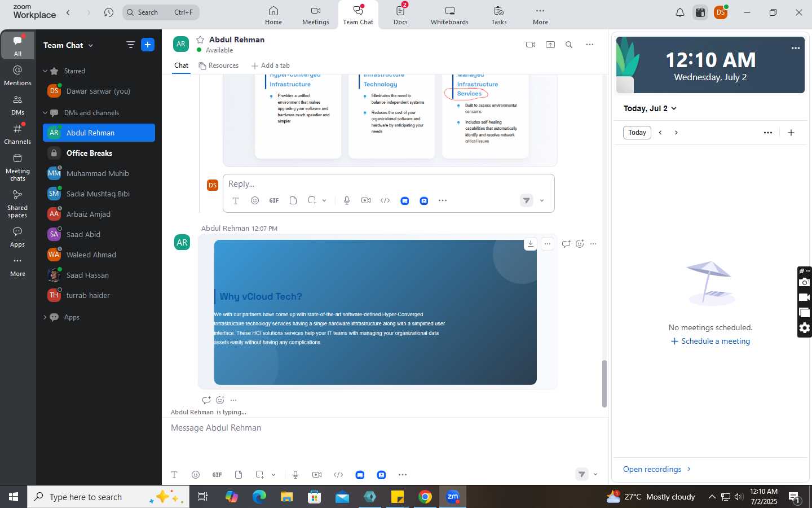Screen dimensions: 812x508
Task: Open screenshot capture options dropdown in composer
Action: coord(273,475)
